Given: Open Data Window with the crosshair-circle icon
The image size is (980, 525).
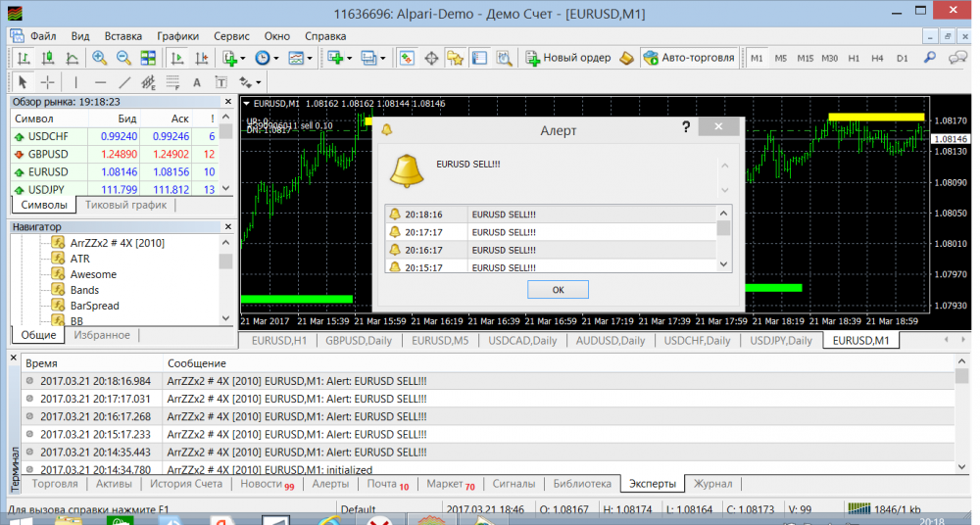Looking at the screenshot, I should [431, 58].
